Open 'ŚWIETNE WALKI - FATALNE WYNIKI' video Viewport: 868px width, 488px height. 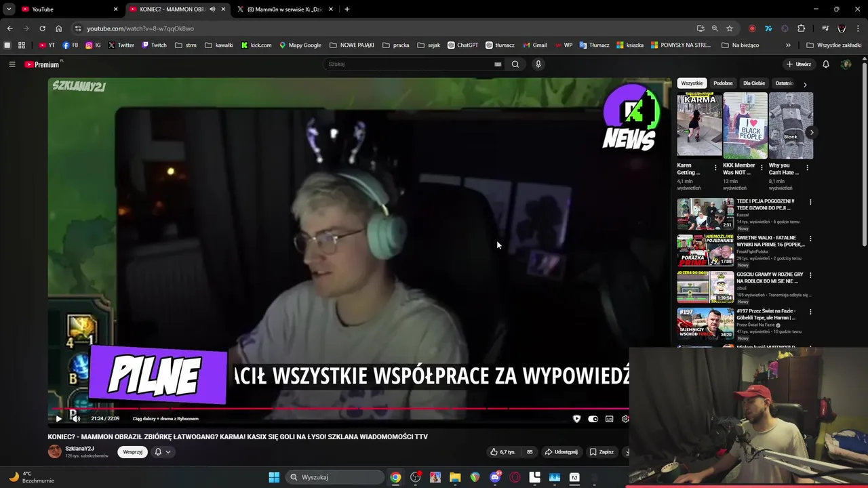tap(705, 251)
